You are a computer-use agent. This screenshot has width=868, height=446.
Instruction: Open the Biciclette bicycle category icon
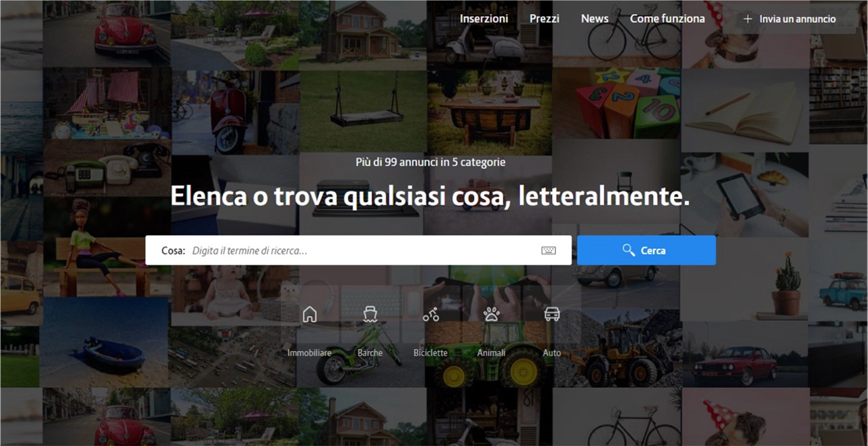click(431, 314)
